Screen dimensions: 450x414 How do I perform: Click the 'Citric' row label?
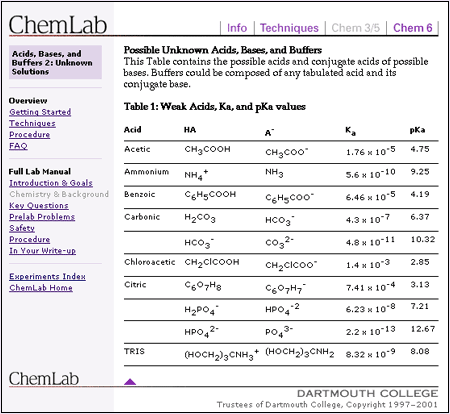(x=135, y=284)
